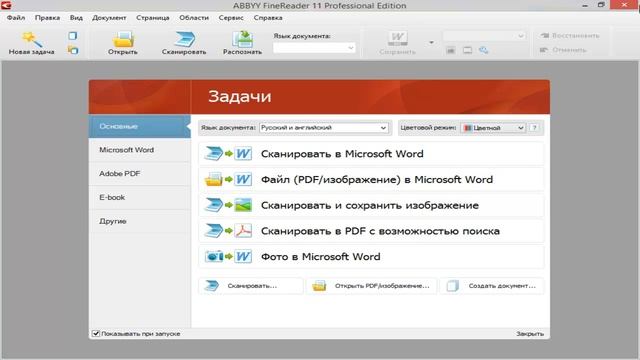Start Scan to searchable PDF task

tap(371, 231)
